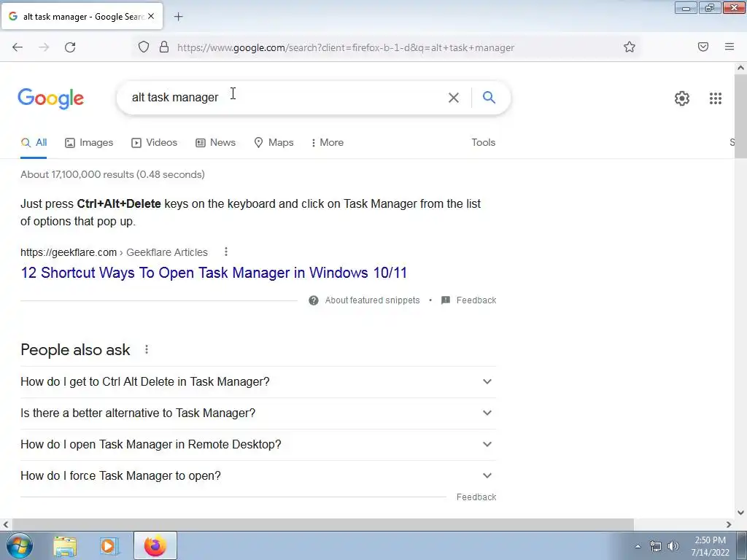
Task: Launch Windows Media Player from the taskbar
Action: tap(109, 546)
